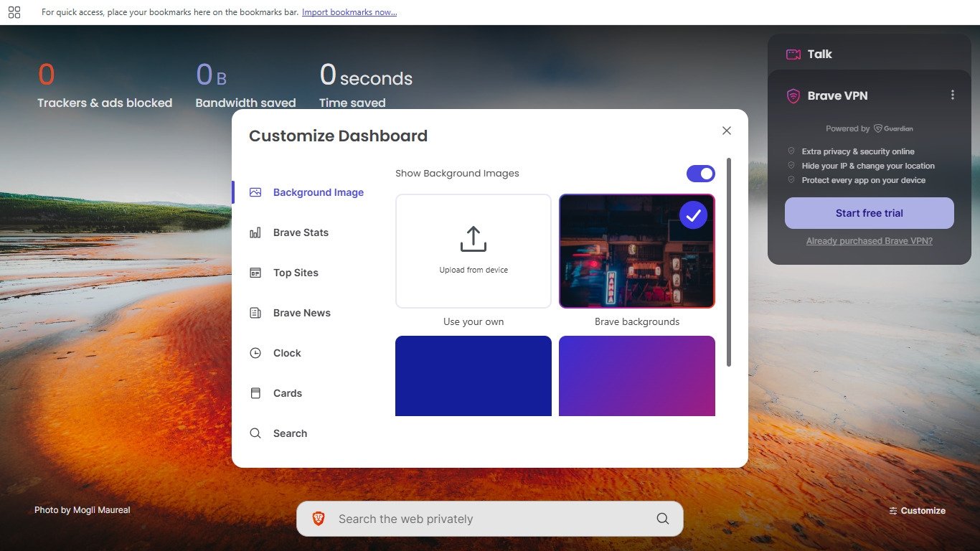Click Use your own label

click(473, 321)
